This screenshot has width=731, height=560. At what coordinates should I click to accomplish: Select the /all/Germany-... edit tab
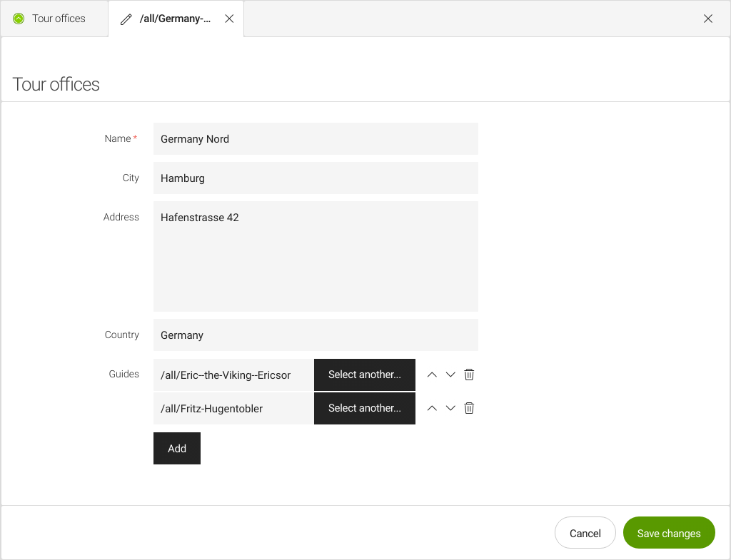(175, 19)
